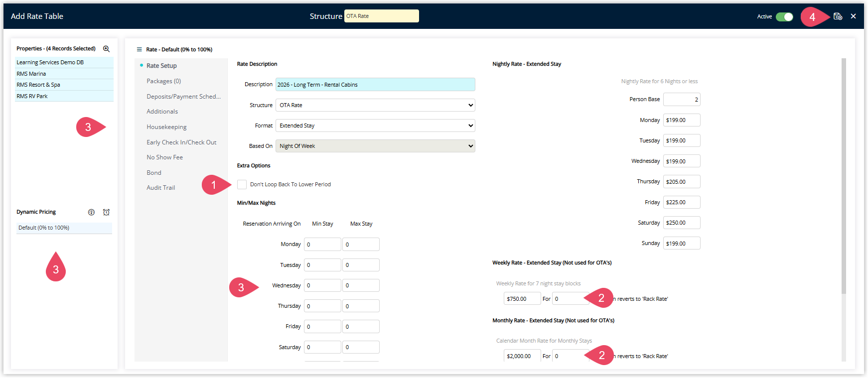This screenshot has height=378, width=868.
Task: Click Friday Max Stay field
Action: coord(361,327)
